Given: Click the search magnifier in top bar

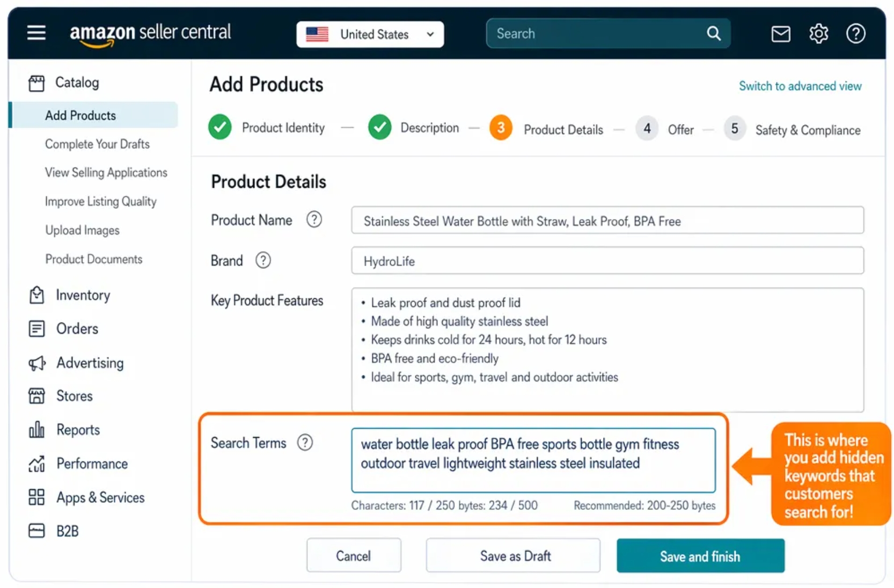Looking at the screenshot, I should click(x=713, y=33).
